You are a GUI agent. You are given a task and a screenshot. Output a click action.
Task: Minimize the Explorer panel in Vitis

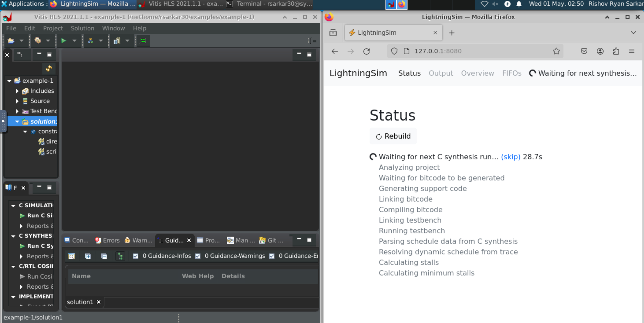[39, 54]
